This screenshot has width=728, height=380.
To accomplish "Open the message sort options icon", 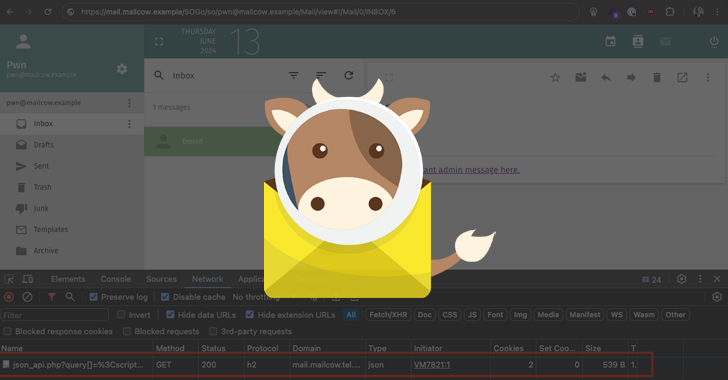I will (321, 75).
